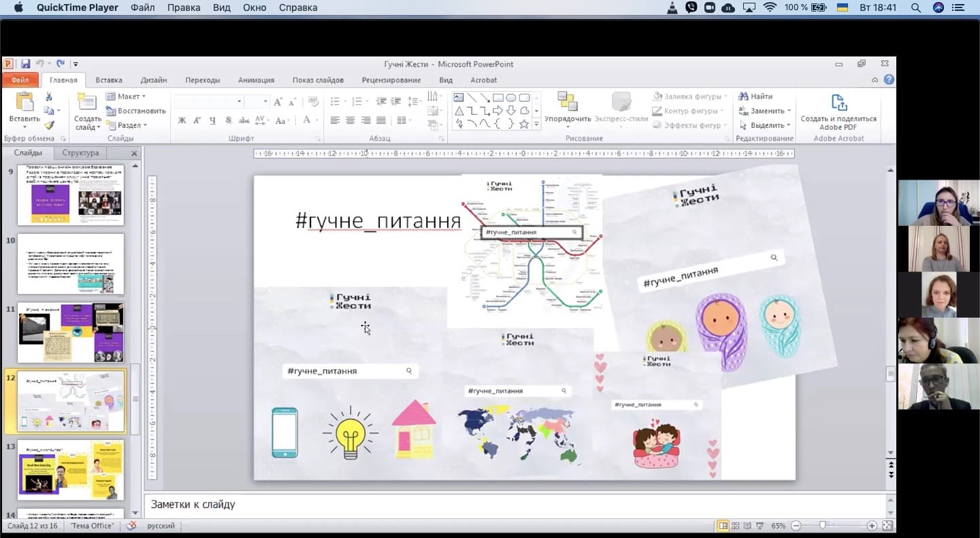Switch to the Вставка ribbon tab
Viewport: 980px width, 538px height.
109,80
